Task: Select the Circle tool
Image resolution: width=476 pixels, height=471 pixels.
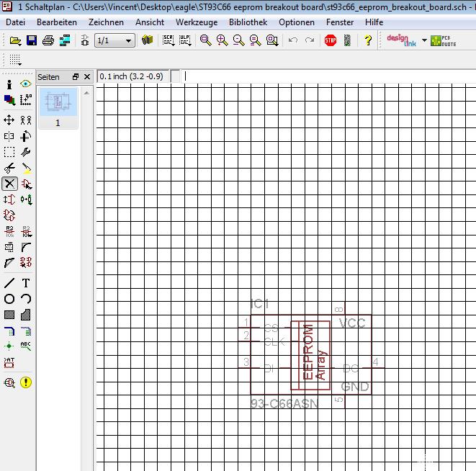Action: pyautogui.click(x=9, y=299)
